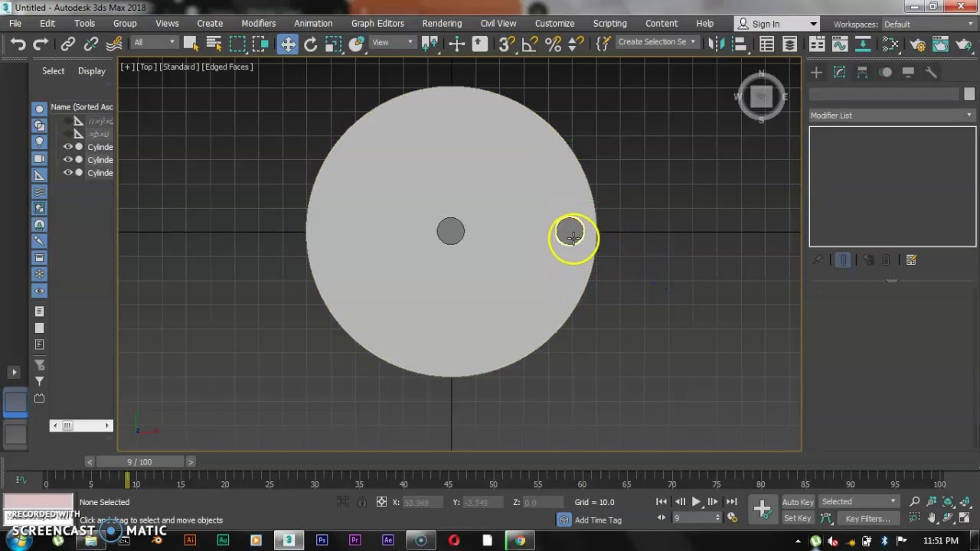This screenshot has height=551, width=980.
Task: Select the Bind to Space Warp tool
Action: point(114,44)
